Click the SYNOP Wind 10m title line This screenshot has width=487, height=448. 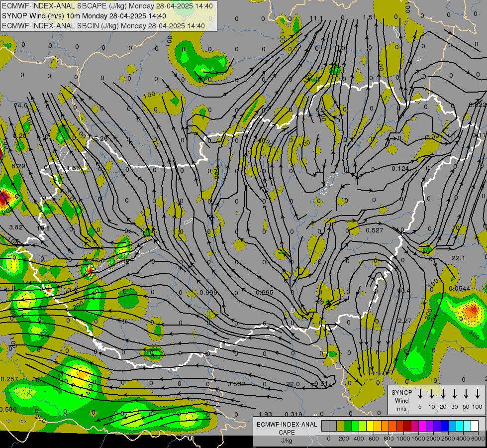[x=84, y=16]
